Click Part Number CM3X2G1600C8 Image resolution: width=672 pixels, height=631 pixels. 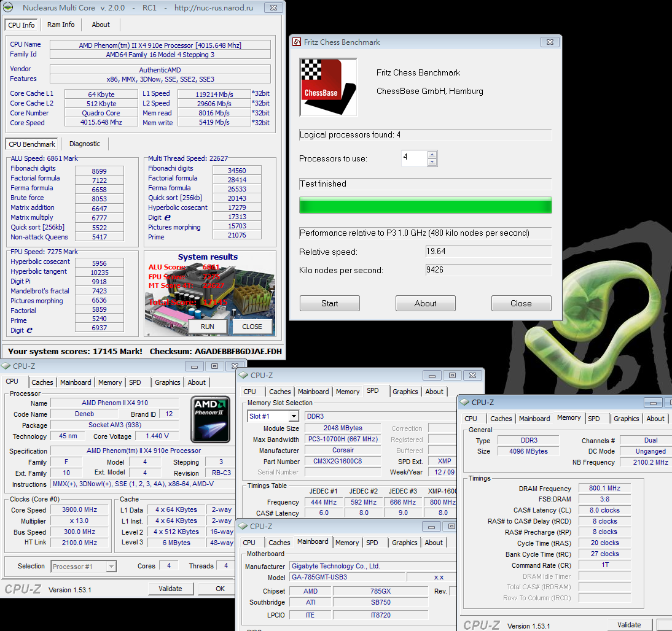pos(342,462)
